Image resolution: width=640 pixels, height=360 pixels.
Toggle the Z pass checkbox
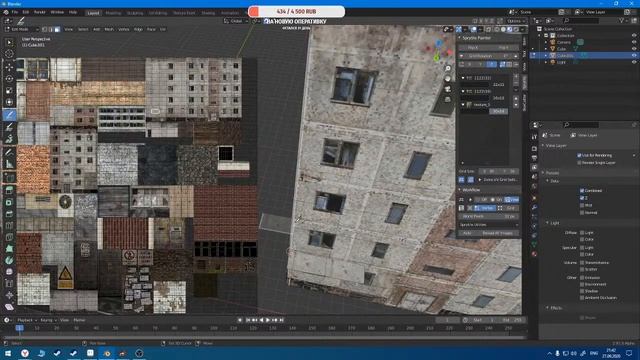[x=582, y=198]
